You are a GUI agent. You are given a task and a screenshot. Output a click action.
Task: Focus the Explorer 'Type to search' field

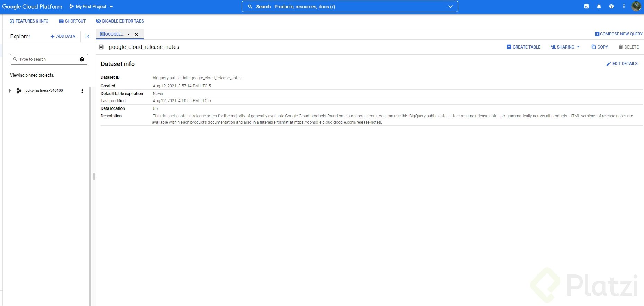(49, 59)
